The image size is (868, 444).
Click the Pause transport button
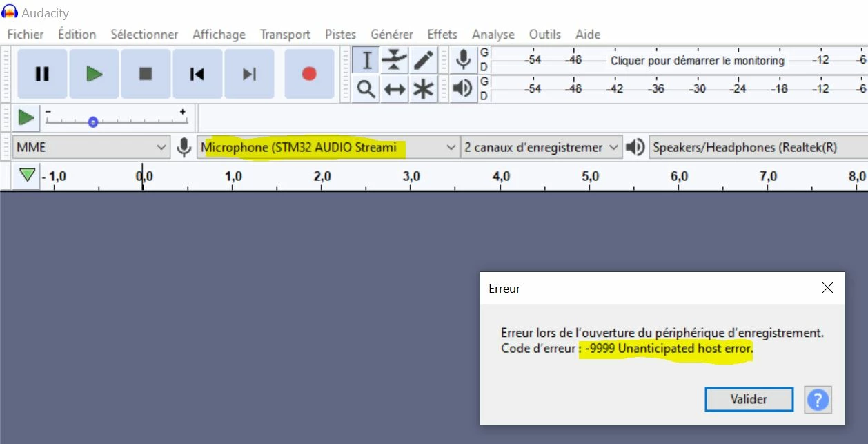(x=42, y=74)
